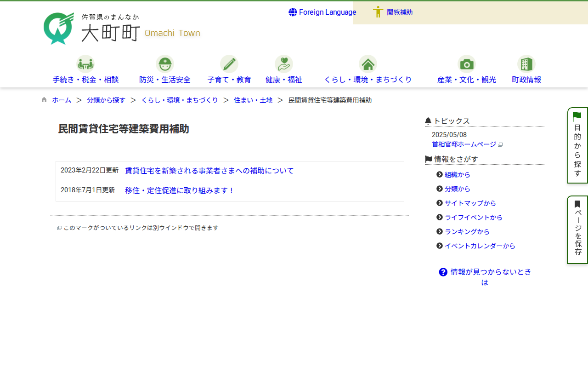Click the 情報をさがす section heading
Viewport: 588px width, 368px height.
click(456, 159)
